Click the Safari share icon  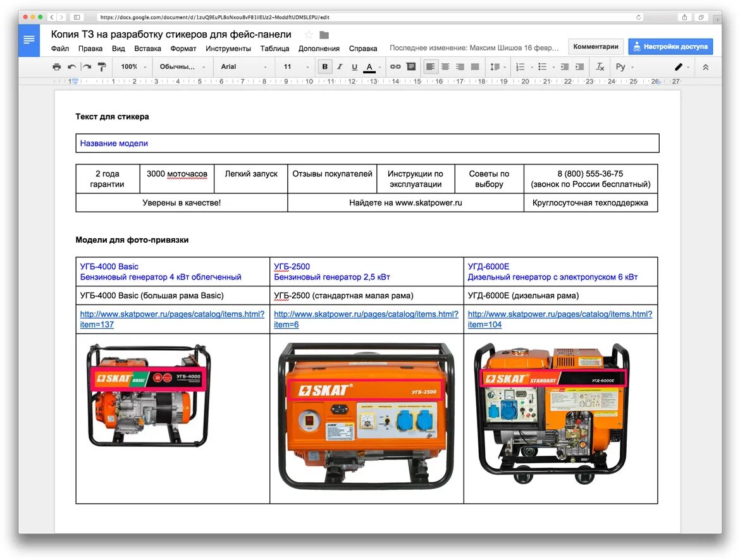click(684, 17)
